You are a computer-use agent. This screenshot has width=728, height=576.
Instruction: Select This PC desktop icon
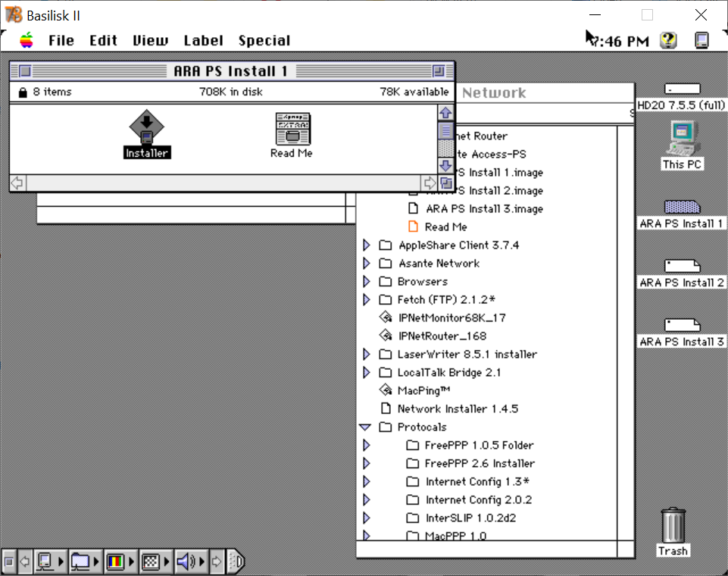coord(683,138)
